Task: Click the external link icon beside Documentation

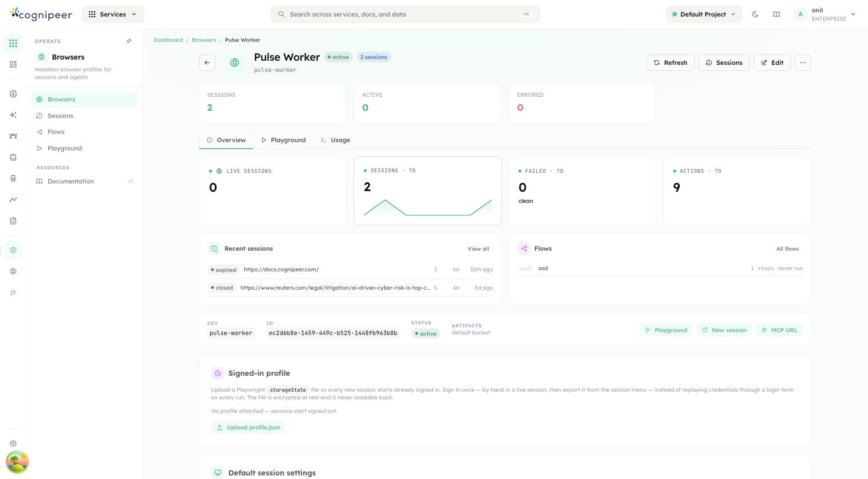Action: pos(130,181)
